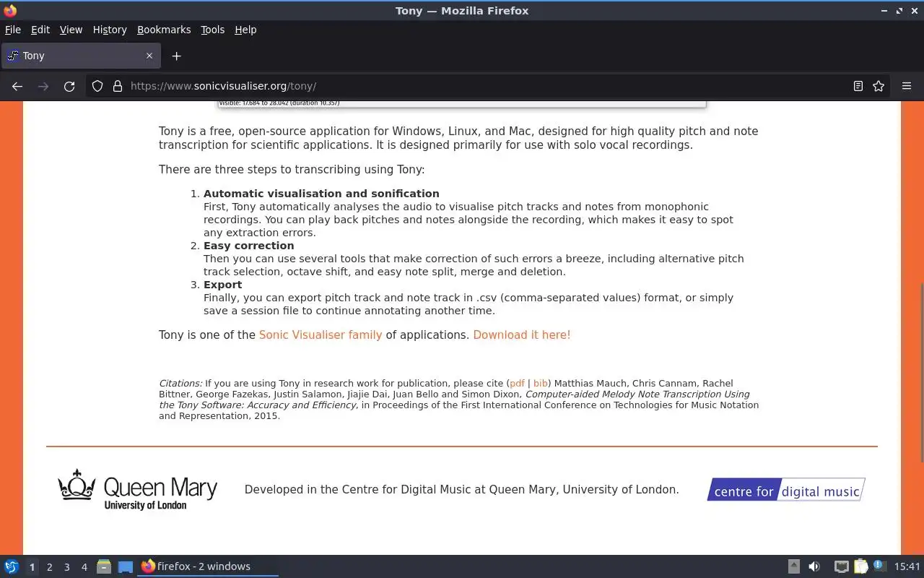
Task: Open the clipboard tray icon
Action: [860, 566]
